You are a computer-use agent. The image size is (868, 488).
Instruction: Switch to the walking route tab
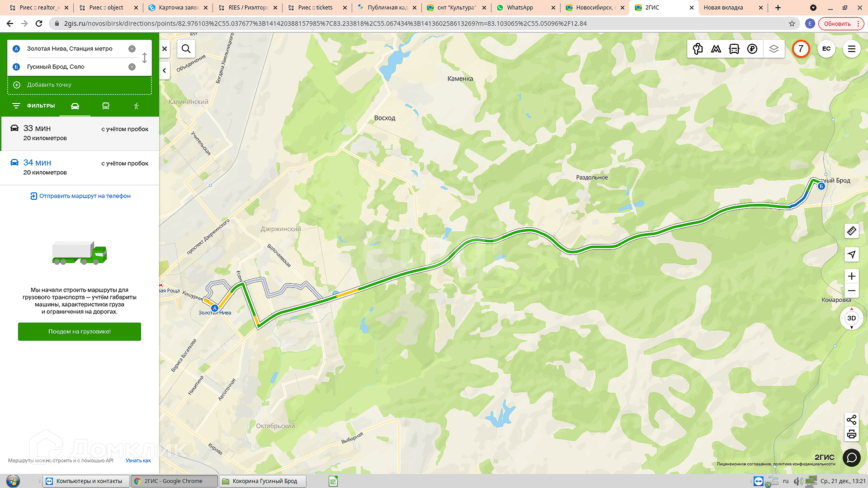[137, 106]
